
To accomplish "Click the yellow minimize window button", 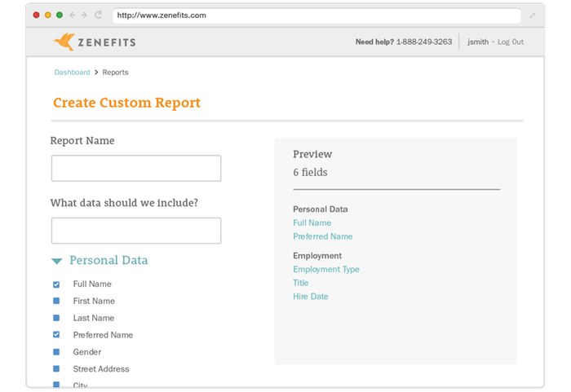I will 47,15.
